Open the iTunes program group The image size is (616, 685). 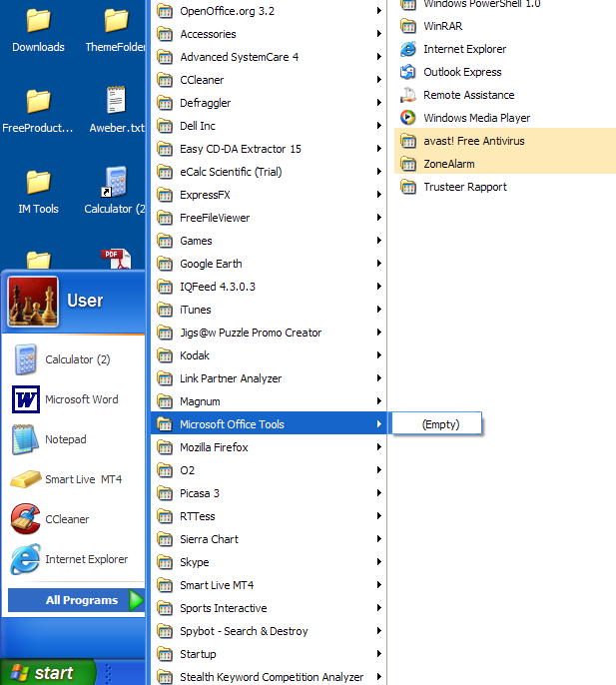click(269, 310)
